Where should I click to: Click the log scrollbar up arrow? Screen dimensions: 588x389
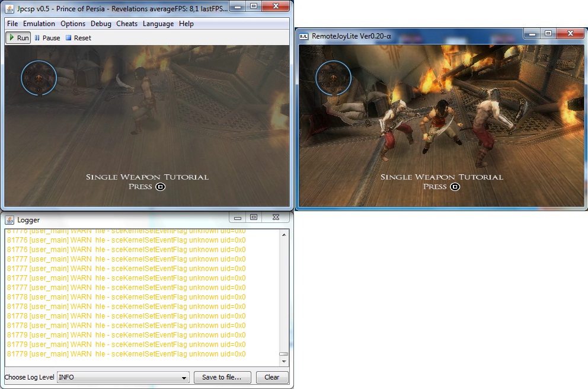coord(284,235)
